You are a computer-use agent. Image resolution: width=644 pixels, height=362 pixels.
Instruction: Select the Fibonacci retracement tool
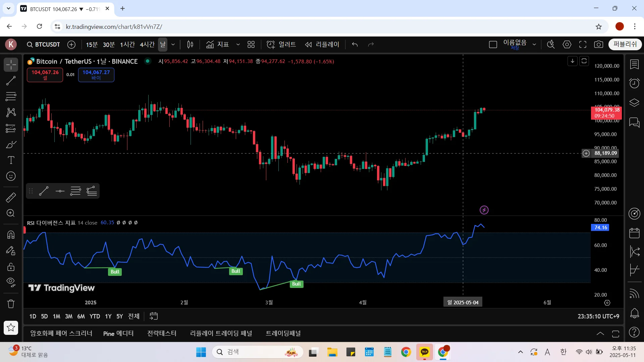tap(11, 97)
